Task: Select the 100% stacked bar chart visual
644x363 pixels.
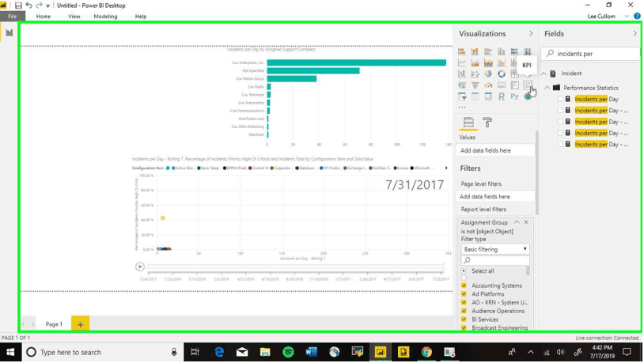Action: click(514, 51)
